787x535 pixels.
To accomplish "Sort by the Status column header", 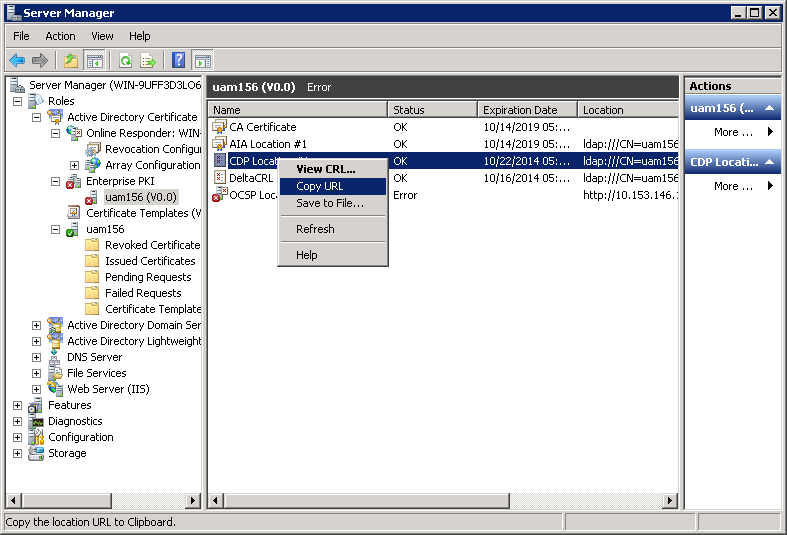I will pyautogui.click(x=433, y=110).
